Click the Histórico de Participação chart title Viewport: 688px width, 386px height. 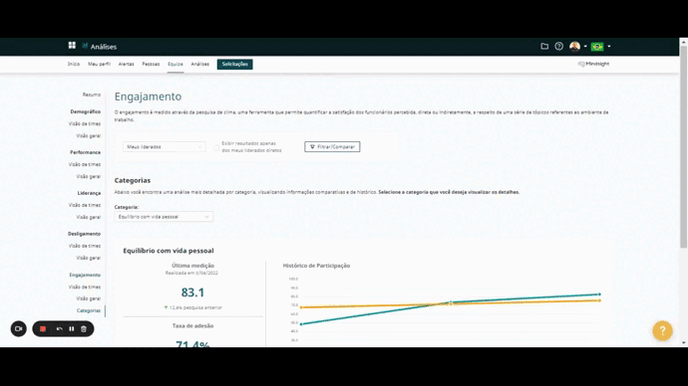(x=316, y=265)
